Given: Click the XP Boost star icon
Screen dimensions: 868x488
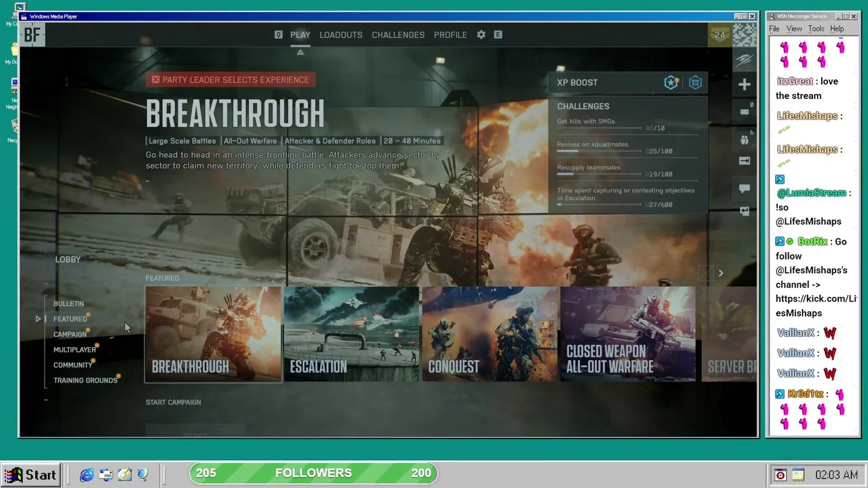Looking at the screenshot, I should 671,83.
